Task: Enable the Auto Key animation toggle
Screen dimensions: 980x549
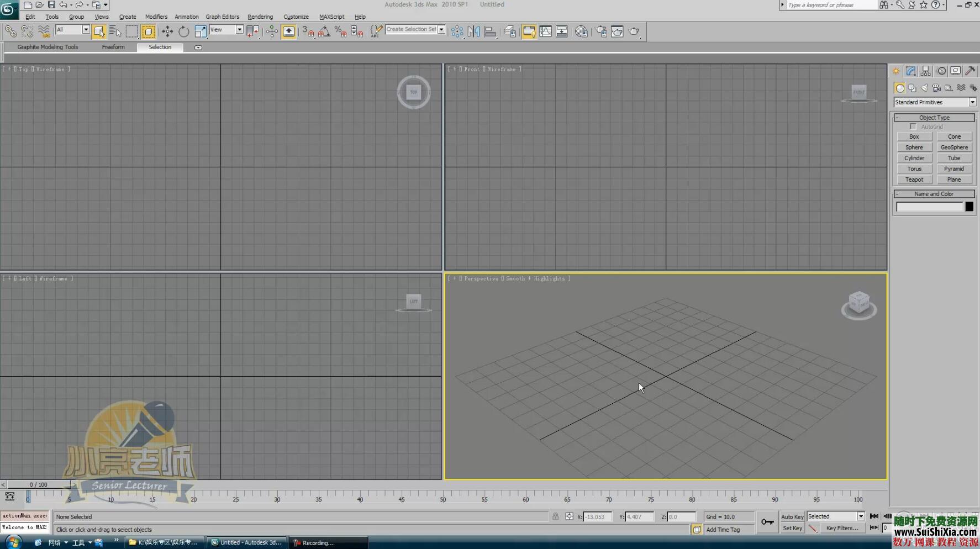Action: tap(792, 516)
